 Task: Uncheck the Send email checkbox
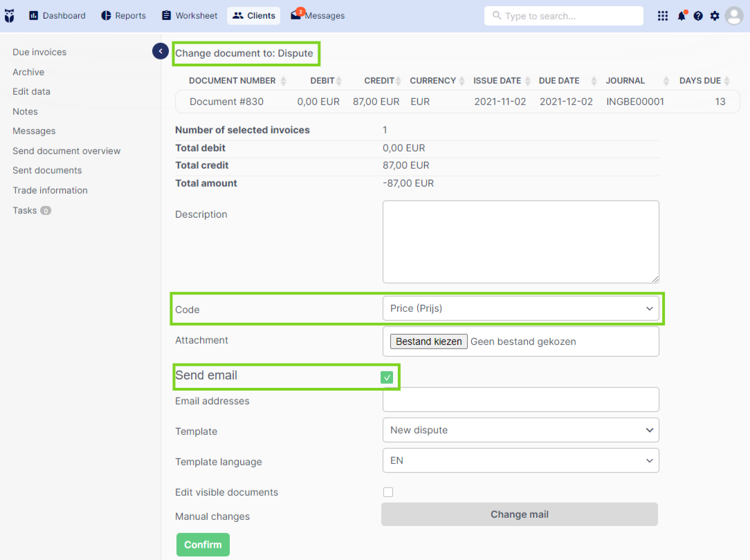click(x=387, y=377)
